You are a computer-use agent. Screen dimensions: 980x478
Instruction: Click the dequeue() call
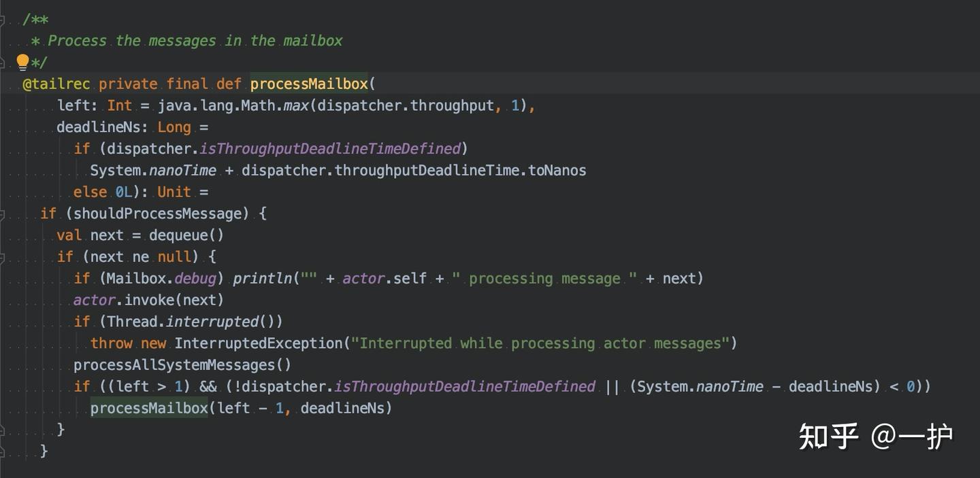186,235
